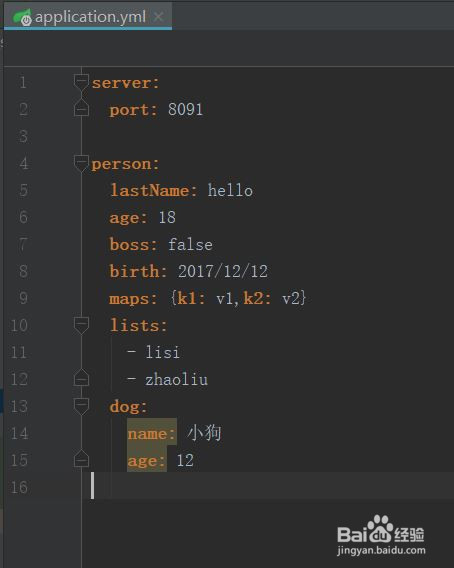Click fold end marker beside port line
The image size is (454, 568).
(81, 109)
